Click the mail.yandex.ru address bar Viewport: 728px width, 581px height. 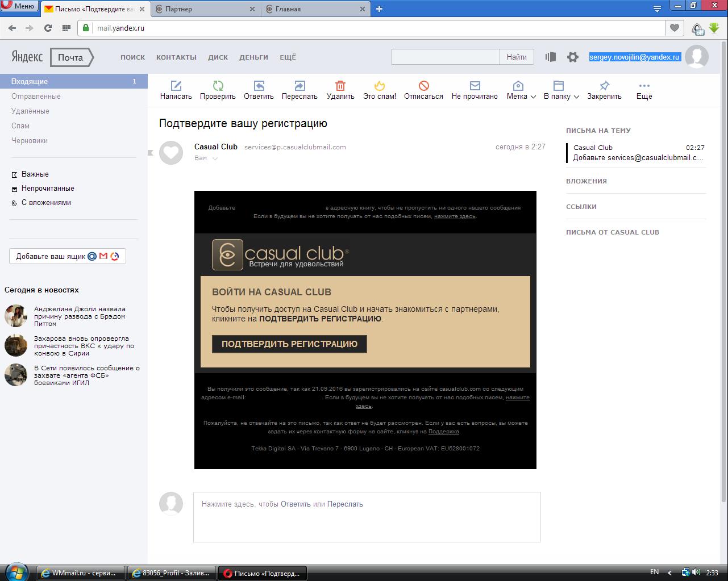[372, 28]
